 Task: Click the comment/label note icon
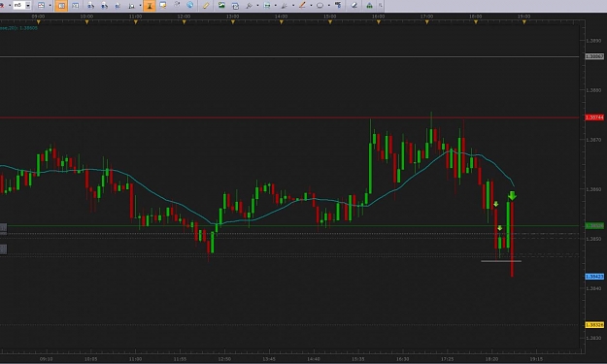[163, 5]
